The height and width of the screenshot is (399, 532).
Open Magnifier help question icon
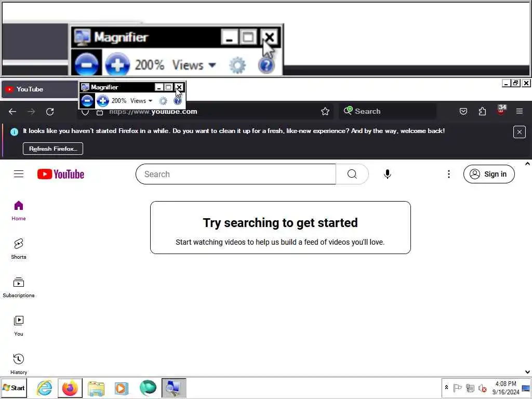click(178, 101)
